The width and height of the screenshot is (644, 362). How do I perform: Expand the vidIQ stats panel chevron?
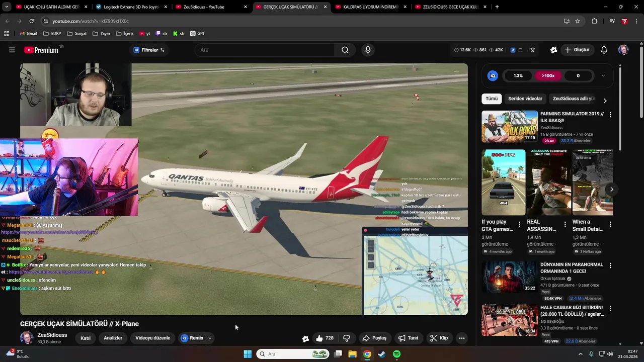603,76
